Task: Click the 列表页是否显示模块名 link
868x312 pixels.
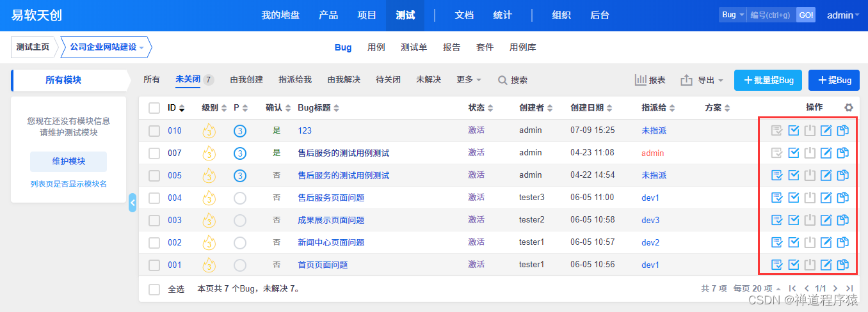Action: tap(68, 184)
